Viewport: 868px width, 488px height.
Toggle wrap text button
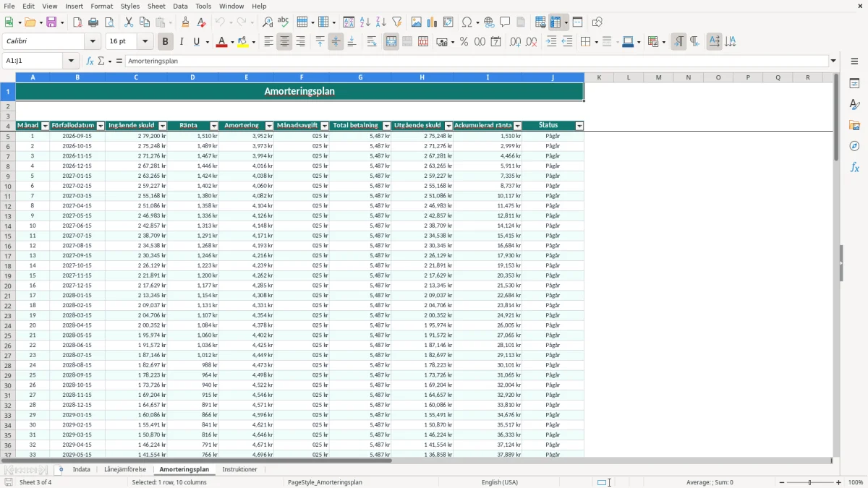tap(372, 42)
